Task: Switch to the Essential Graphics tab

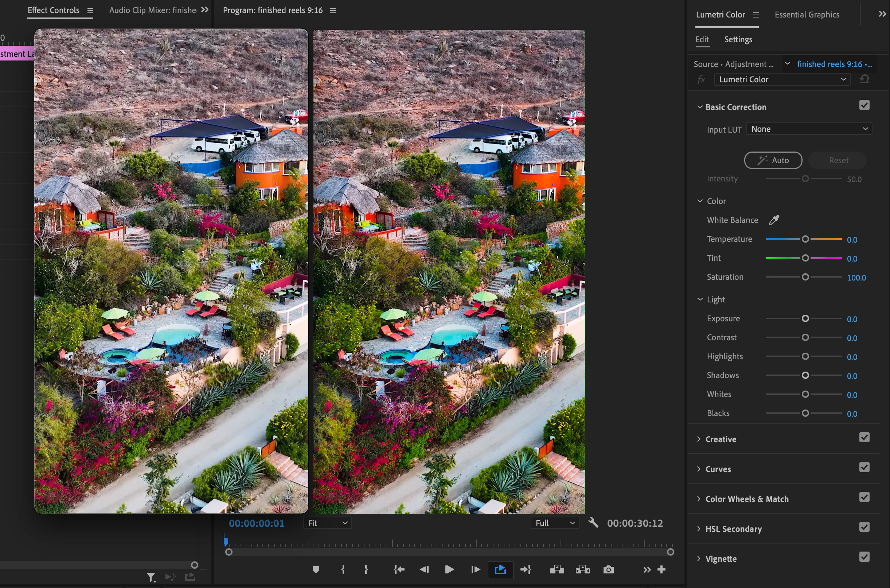Action: pos(807,15)
